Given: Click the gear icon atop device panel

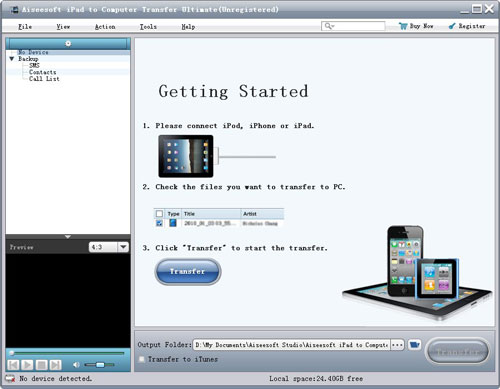Looking at the screenshot, I should click(68, 44).
